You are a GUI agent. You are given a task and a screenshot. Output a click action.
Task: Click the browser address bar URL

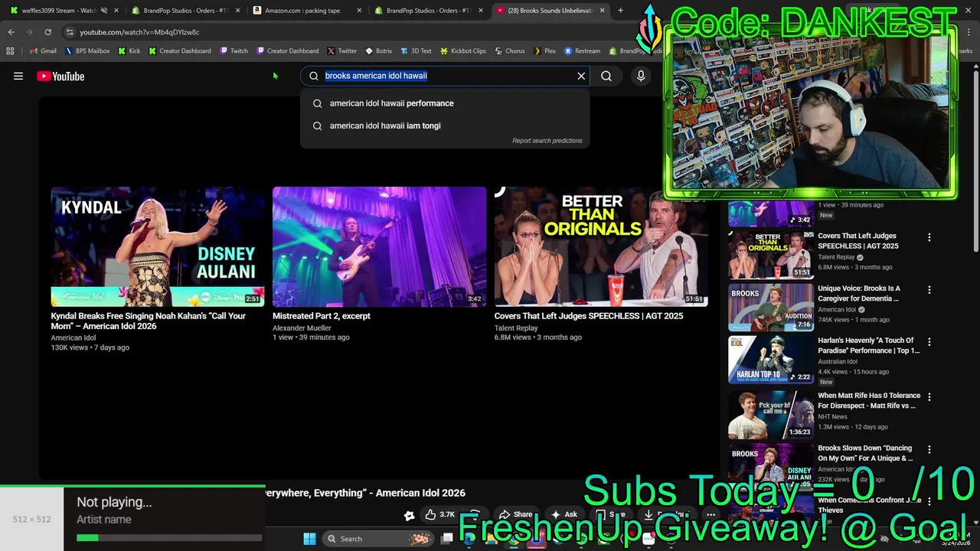139,32
